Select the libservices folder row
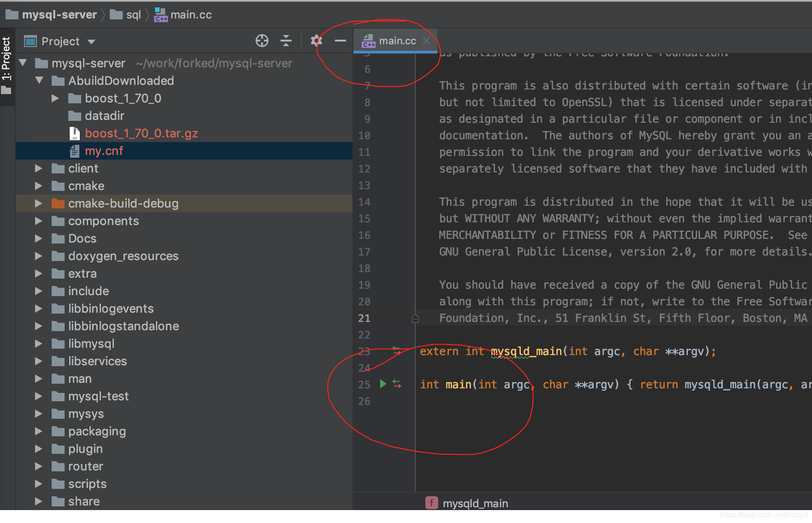Viewport: 812px width, 523px height. pyautogui.click(x=184, y=361)
